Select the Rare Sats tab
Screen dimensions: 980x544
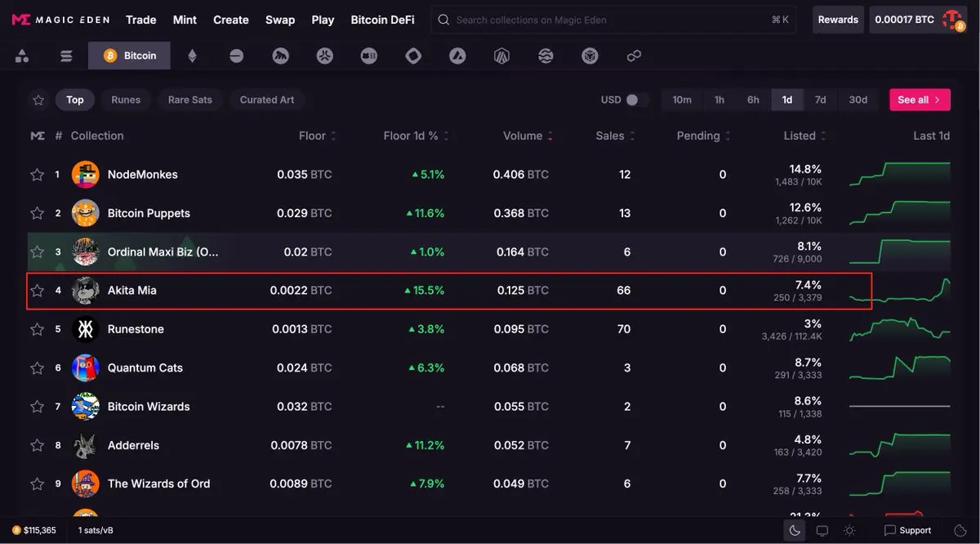[190, 100]
